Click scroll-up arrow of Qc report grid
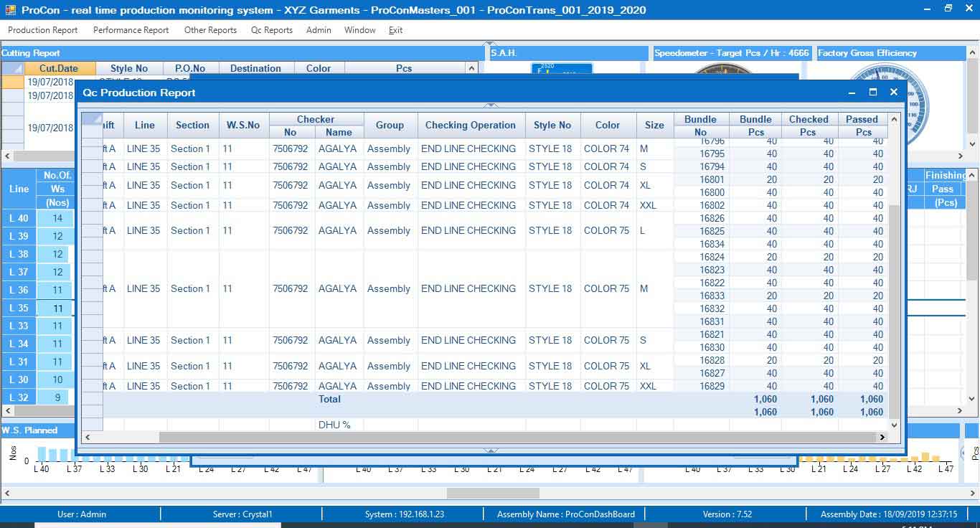The width and height of the screenshot is (980, 528). 894,118
